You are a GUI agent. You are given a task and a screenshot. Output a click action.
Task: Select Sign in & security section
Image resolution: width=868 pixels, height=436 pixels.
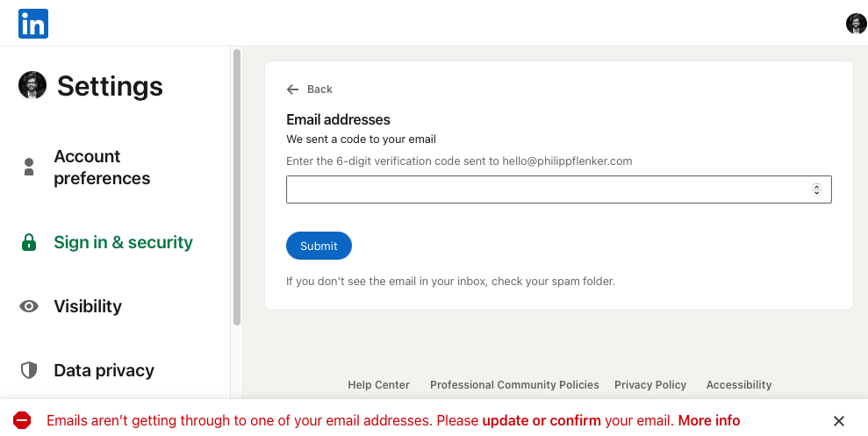point(124,242)
